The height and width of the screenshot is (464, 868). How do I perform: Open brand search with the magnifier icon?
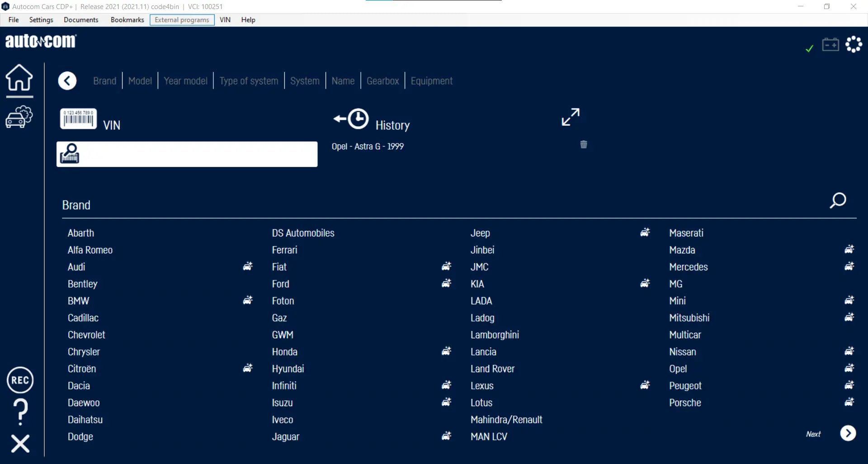pos(838,200)
